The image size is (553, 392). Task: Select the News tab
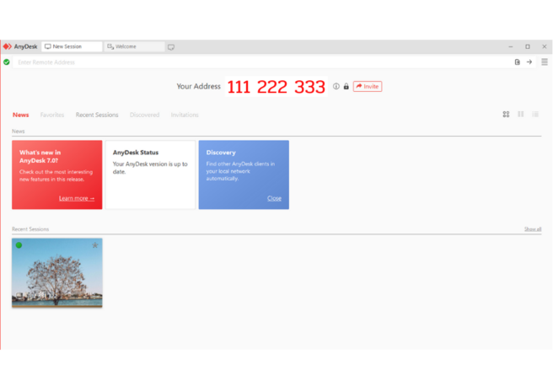(21, 115)
